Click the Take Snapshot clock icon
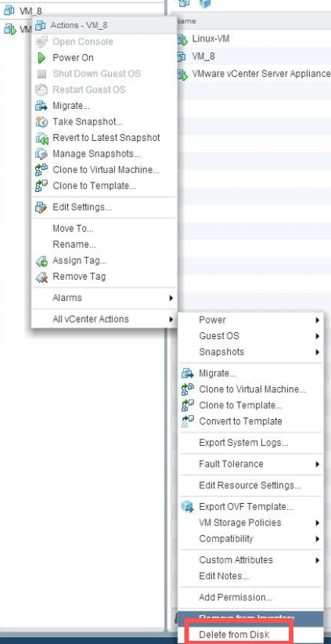 pyautogui.click(x=41, y=122)
